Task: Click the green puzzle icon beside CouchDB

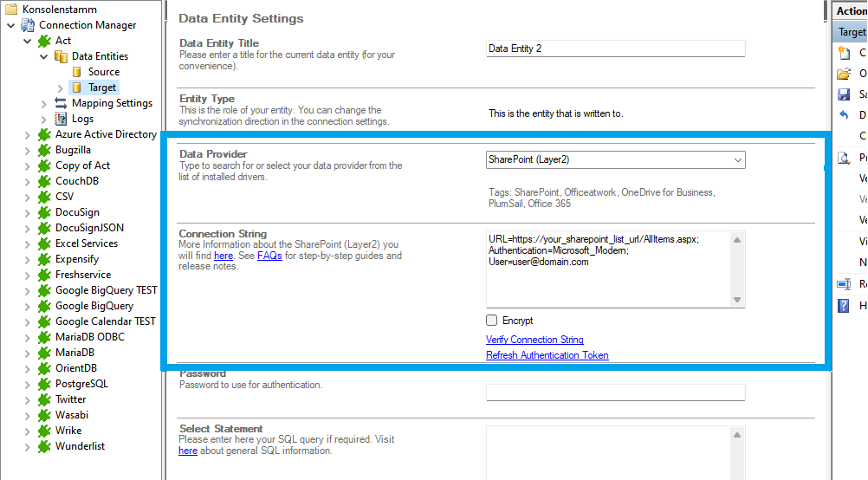Action: pyautogui.click(x=44, y=181)
